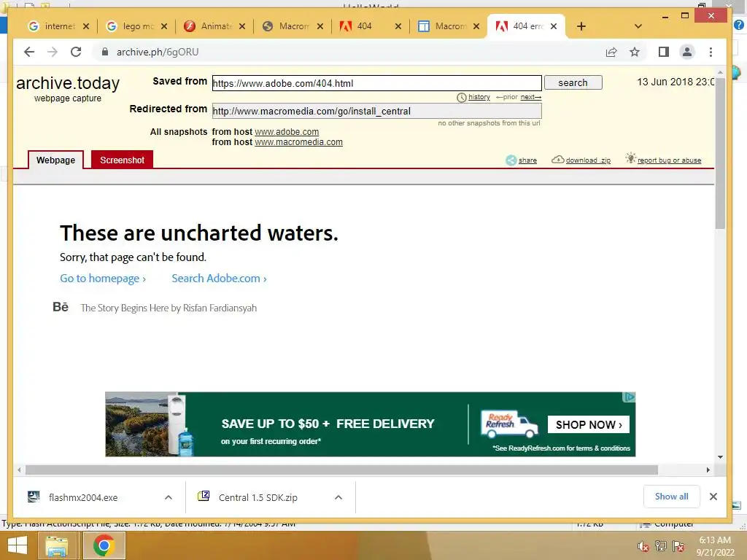Click the archive.today logo text
The width and height of the screenshot is (747, 560).
click(68, 83)
